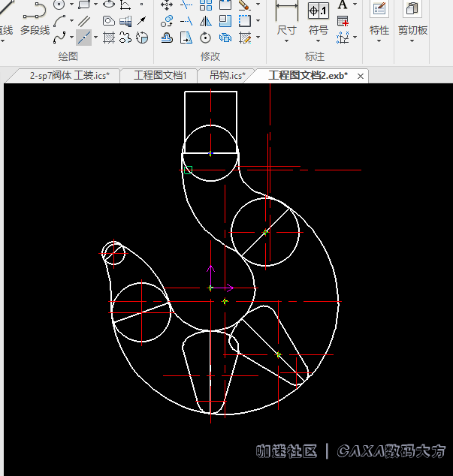Viewport: 453px width, 476px height.
Task: Expand the Clipboard (剪切板) dropdown
Action: pos(412,31)
